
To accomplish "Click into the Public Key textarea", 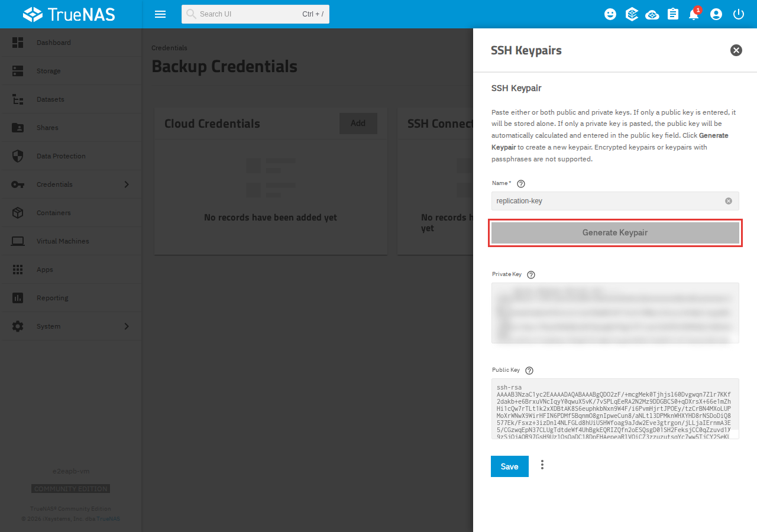I will coord(615,409).
